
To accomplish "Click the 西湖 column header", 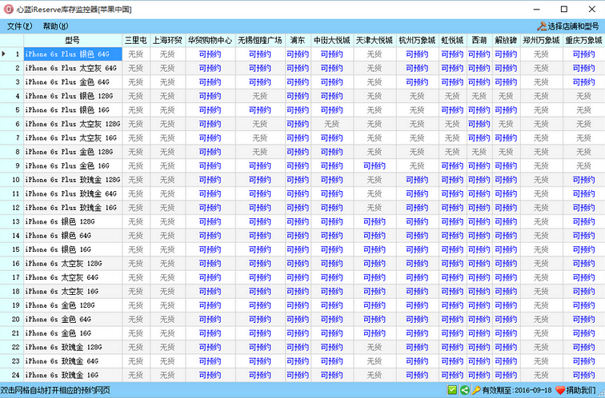I will [x=479, y=40].
